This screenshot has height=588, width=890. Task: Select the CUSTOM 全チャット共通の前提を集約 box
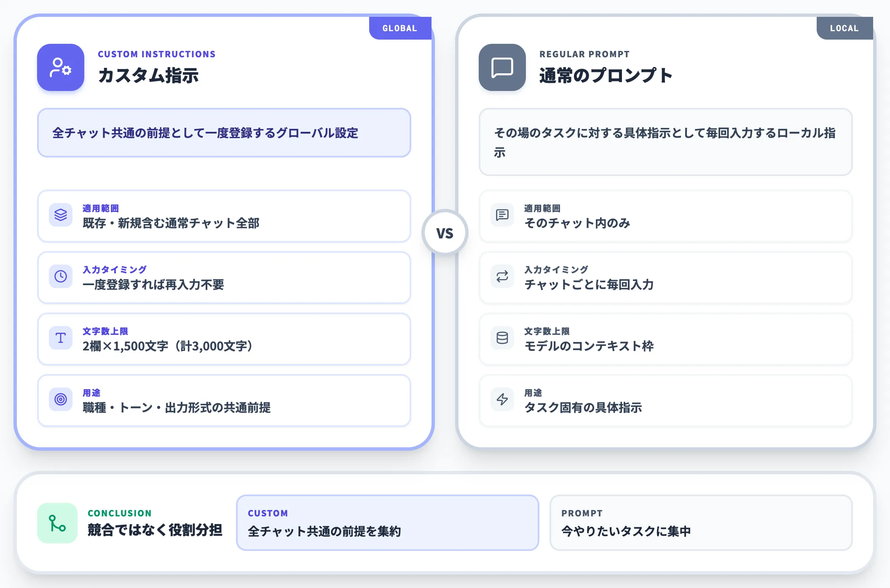pyautogui.click(x=388, y=523)
